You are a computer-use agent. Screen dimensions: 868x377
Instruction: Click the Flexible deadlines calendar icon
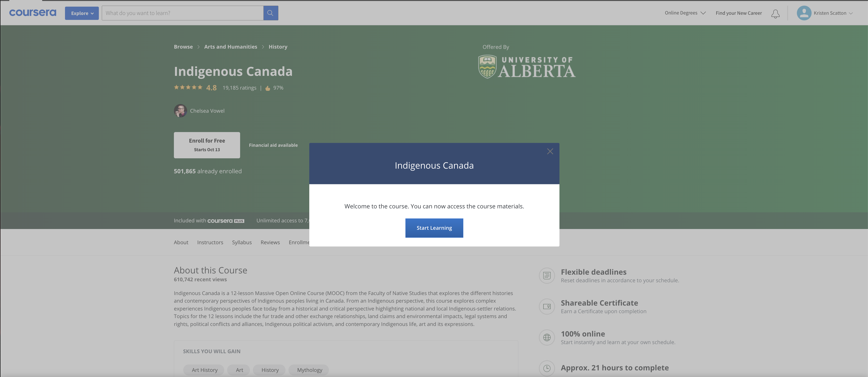pos(546,275)
